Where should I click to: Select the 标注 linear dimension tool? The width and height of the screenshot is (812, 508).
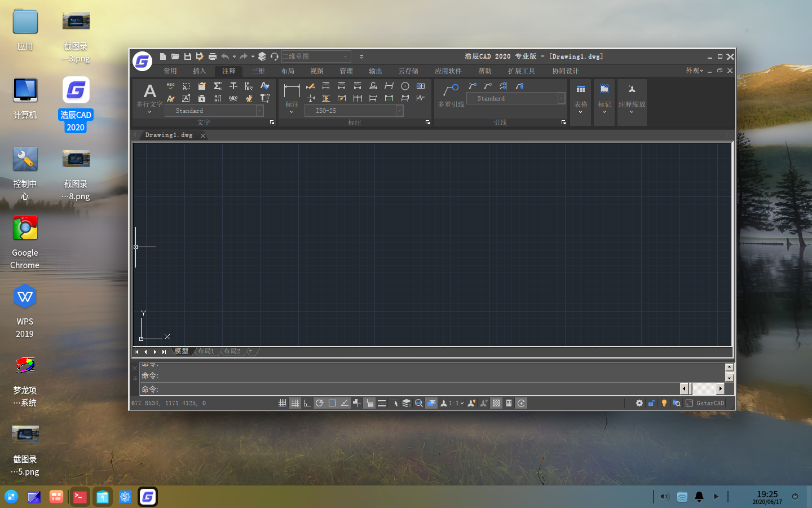click(292, 97)
